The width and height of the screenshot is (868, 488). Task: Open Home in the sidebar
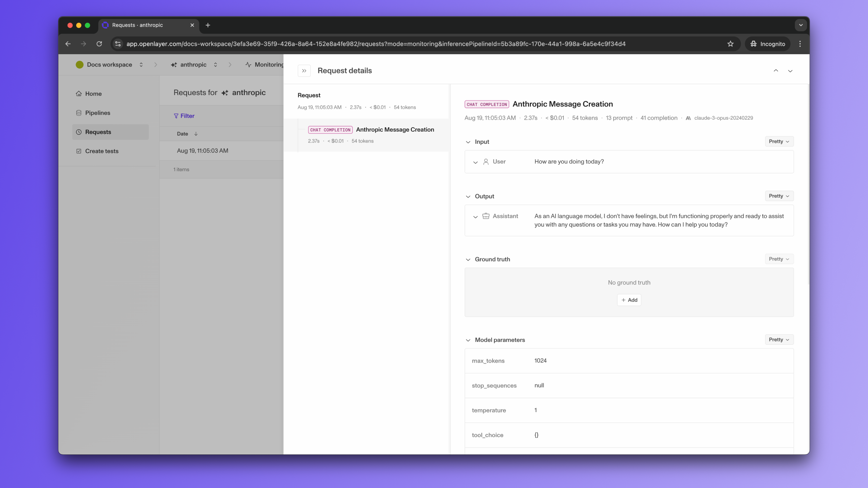pos(110,94)
